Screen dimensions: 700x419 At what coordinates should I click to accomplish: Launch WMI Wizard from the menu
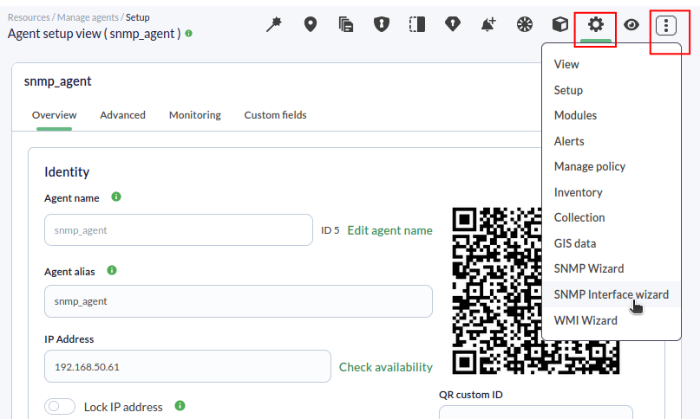coord(611,320)
